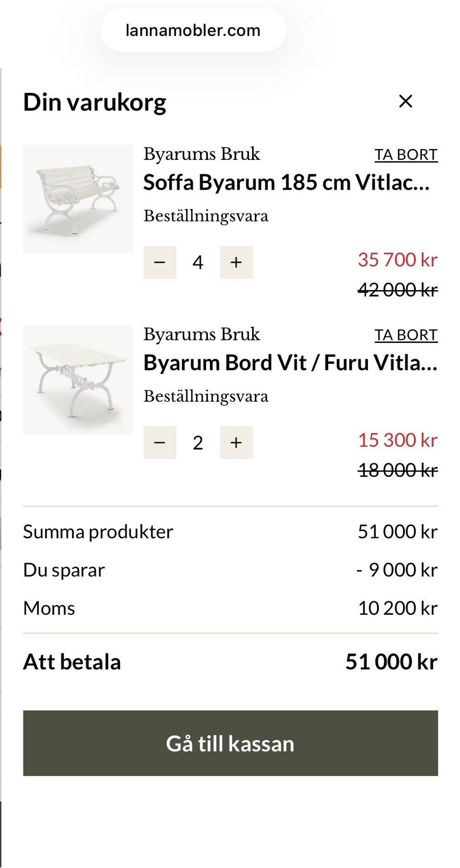
Task: Open the white sofa bench product thumbnail
Action: [78, 199]
